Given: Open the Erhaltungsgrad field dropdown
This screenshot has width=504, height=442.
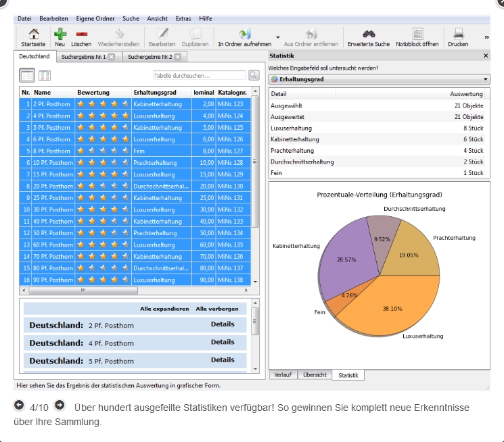Looking at the screenshot, I should tap(486, 79).
